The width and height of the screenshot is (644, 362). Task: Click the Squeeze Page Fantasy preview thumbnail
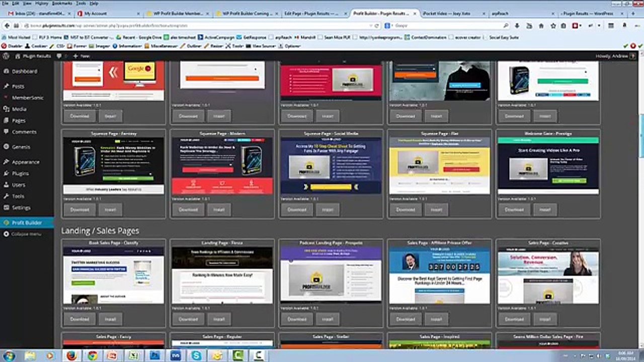click(113, 166)
